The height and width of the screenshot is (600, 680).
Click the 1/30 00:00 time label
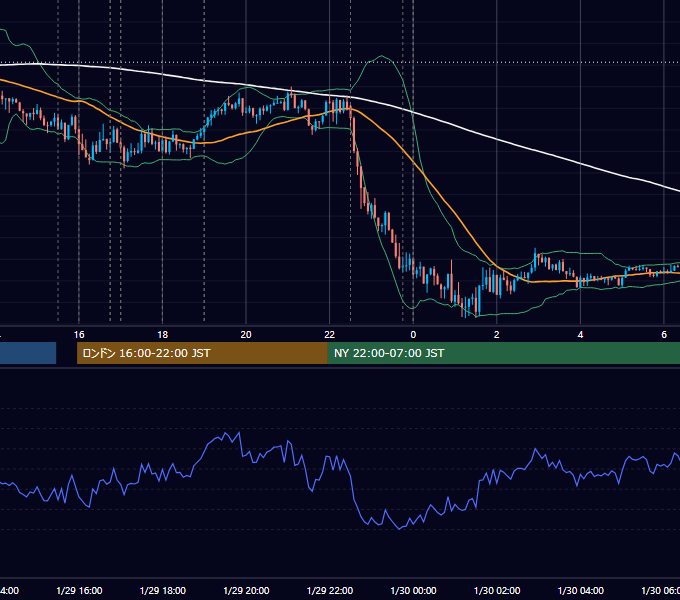click(413, 591)
